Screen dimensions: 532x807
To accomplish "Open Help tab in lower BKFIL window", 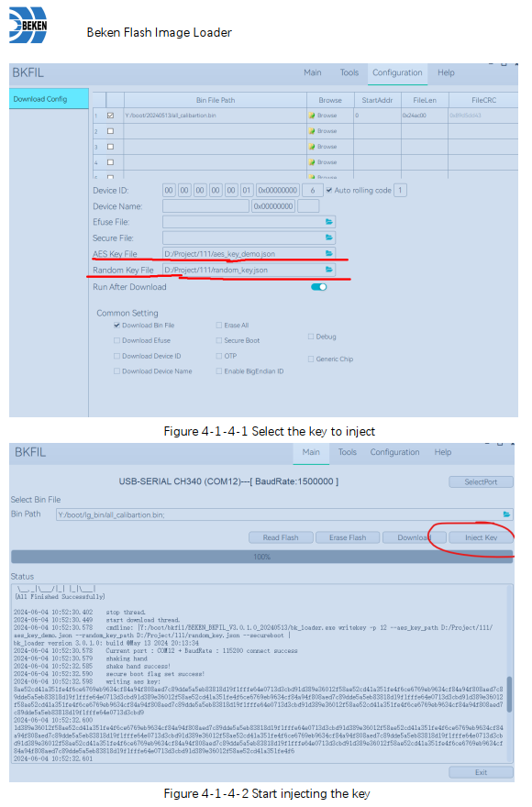I will coord(443,452).
